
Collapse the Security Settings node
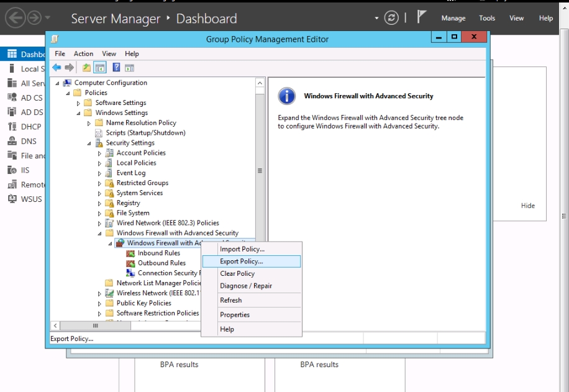(x=89, y=143)
